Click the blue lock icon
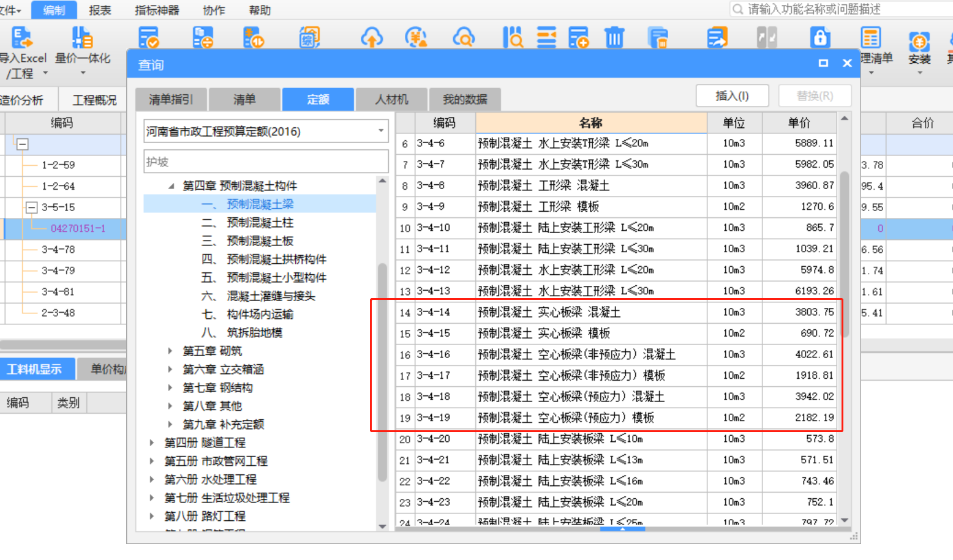This screenshot has height=560, width=953. click(x=820, y=38)
